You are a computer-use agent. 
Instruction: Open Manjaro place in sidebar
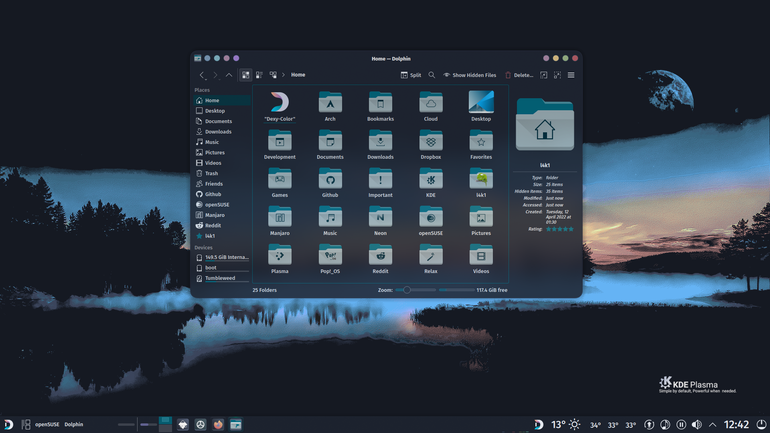pyautogui.click(x=222, y=215)
